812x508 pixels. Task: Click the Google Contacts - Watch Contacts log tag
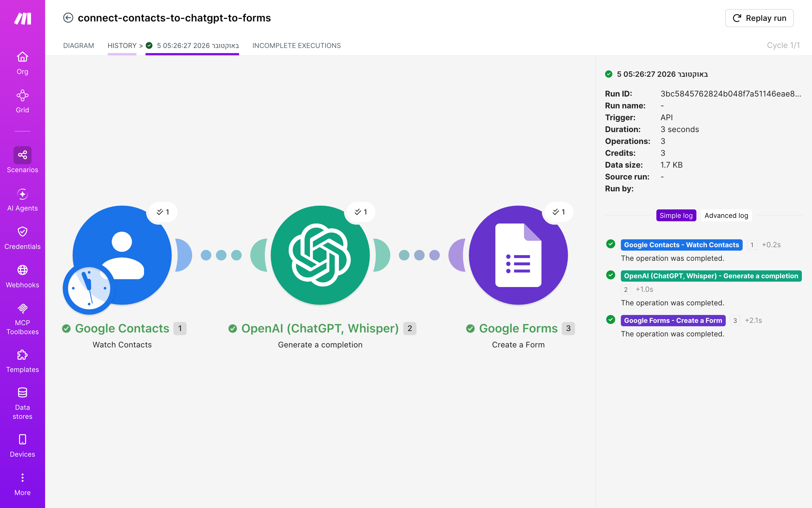click(x=681, y=245)
